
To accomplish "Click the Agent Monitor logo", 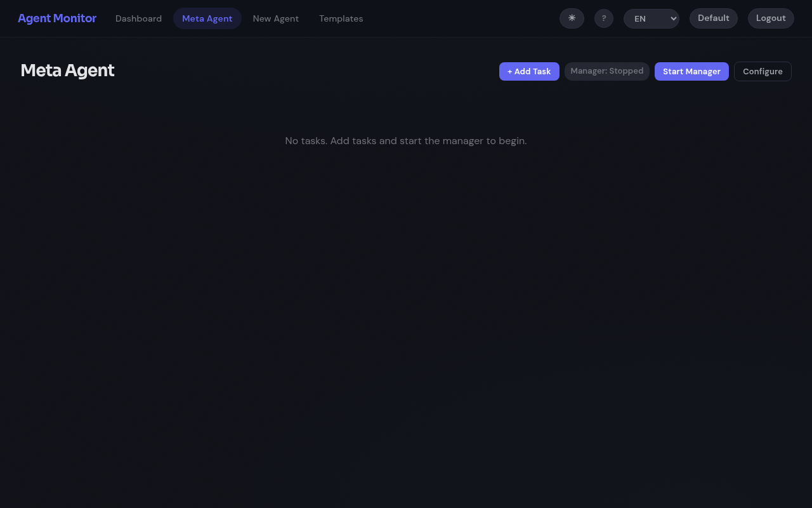I will tap(57, 18).
